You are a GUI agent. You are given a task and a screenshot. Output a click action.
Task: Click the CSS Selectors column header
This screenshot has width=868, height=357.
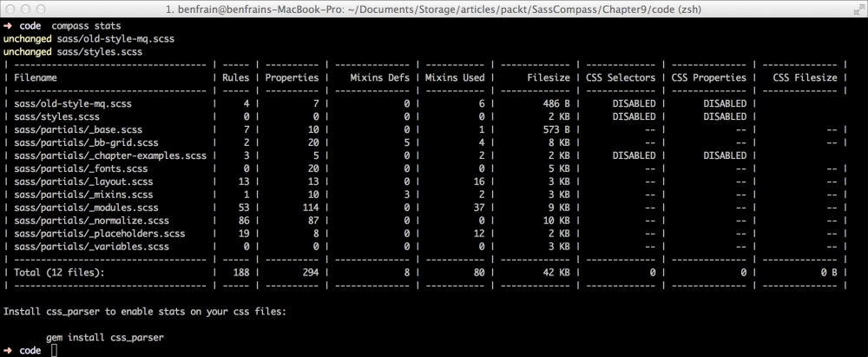621,77
